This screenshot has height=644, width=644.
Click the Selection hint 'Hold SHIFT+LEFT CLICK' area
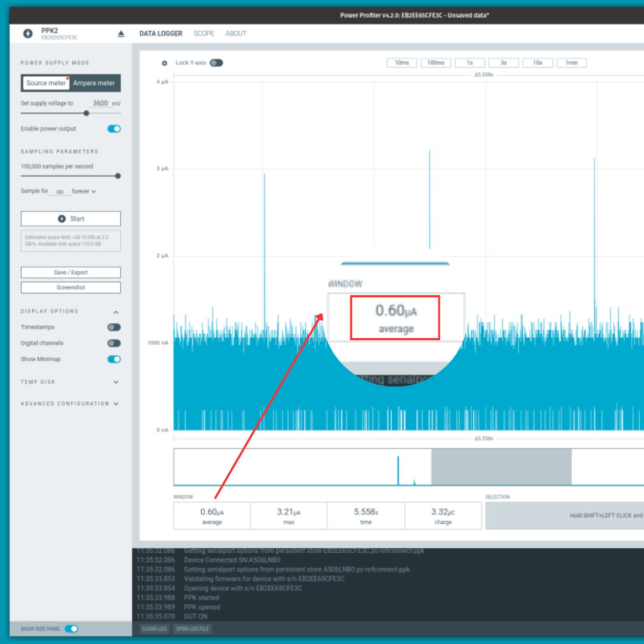pos(565,516)
